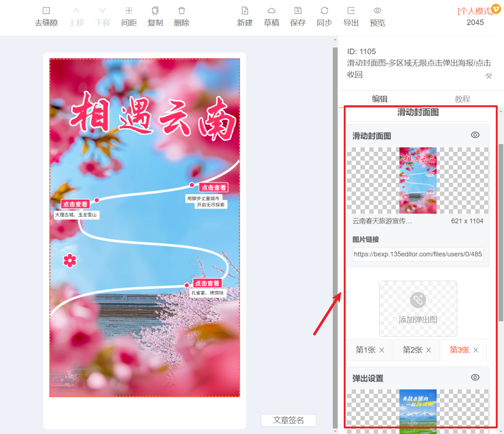
Task: Click the 下移 move-down arrow
Action: pyautogui.click(x=103, y=11)
